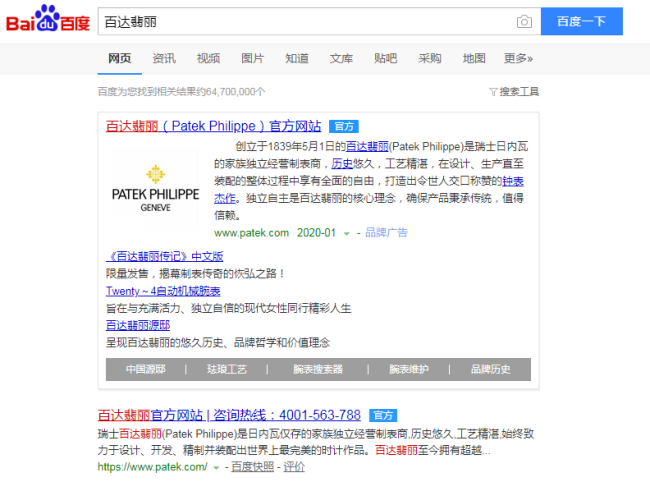Open Twenty~4自动机械腕表 link
This screenshot has height=482, width=650.
[x=163, y=291]
